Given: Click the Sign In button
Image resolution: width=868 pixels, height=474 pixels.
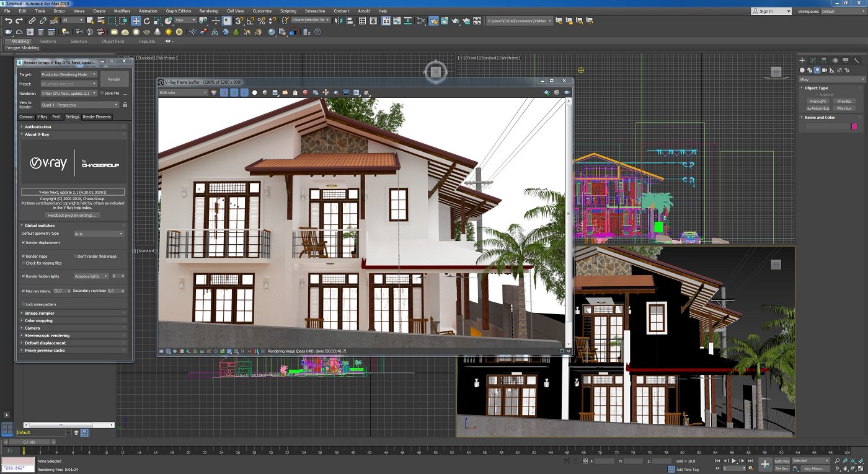Looking at the screenshot, I should click(771, 11).
